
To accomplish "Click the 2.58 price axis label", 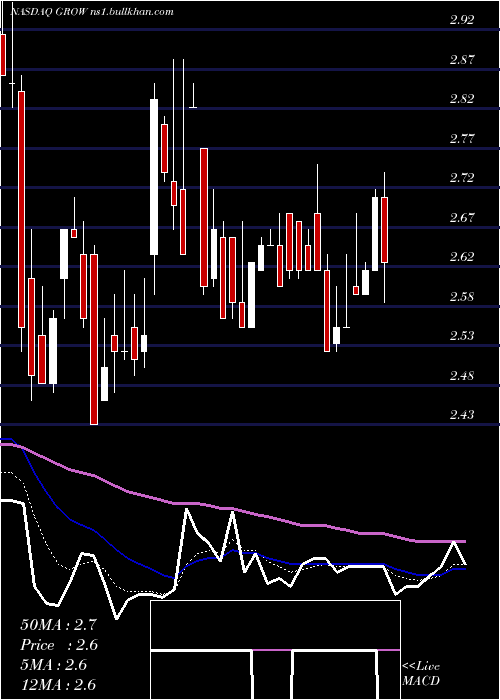I will tap(462, 296).
